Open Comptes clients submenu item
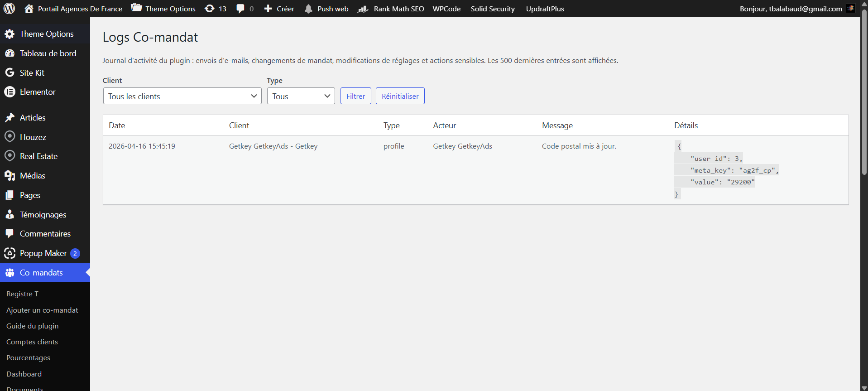 click(x=32, y=342)
